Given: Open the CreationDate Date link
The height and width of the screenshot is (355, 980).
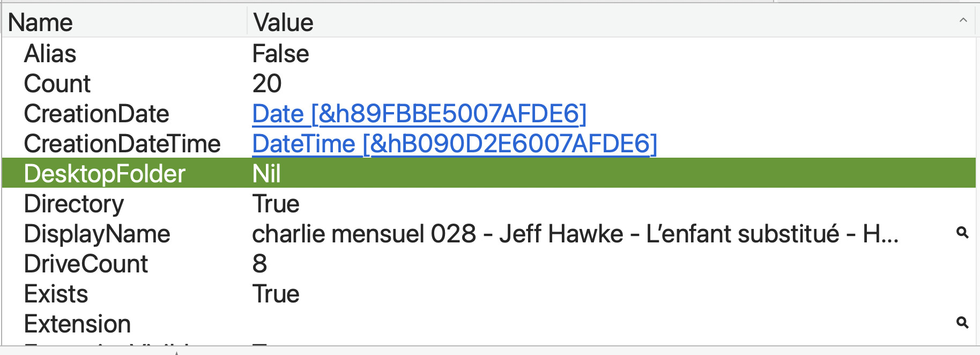Looking at the screenshot, I should point(419,114).
